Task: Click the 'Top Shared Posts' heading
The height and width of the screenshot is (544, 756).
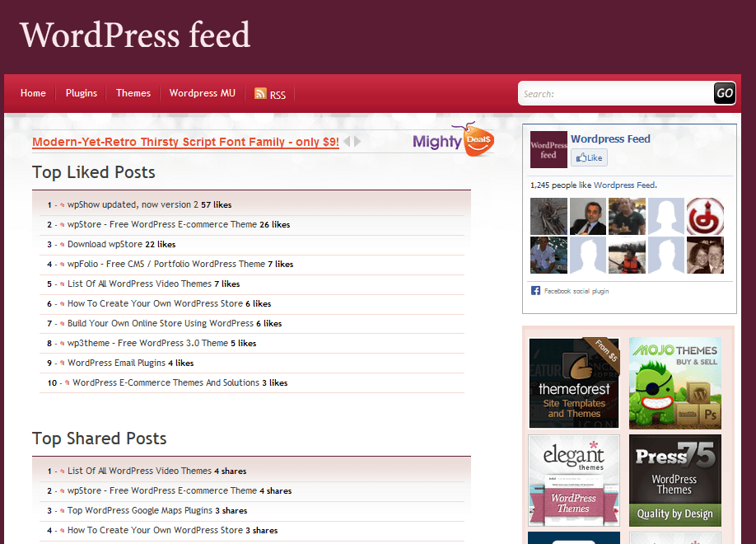Action: click(x=100, y=438)
